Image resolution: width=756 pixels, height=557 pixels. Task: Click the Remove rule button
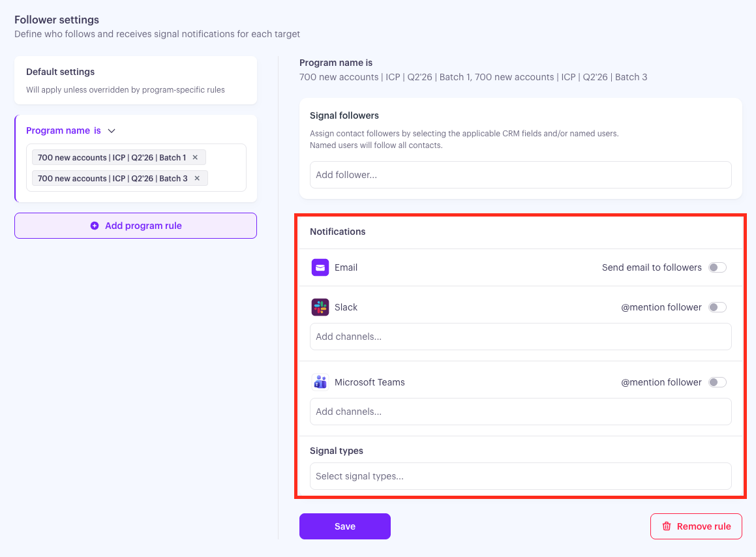coord(696,526)
